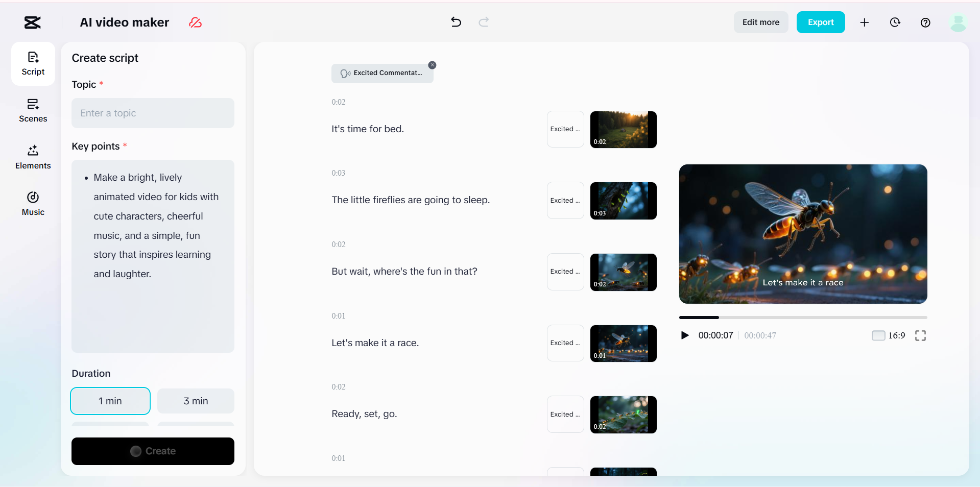Click the video progress bar
The height and width of the screenshot is (487, 980).
(803, 318)
